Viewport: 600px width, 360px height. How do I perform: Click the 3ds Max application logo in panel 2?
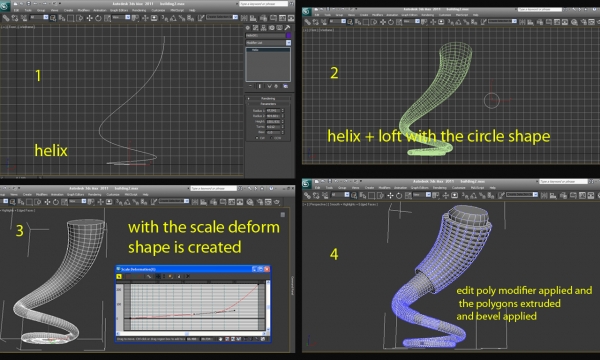[307, 12]
